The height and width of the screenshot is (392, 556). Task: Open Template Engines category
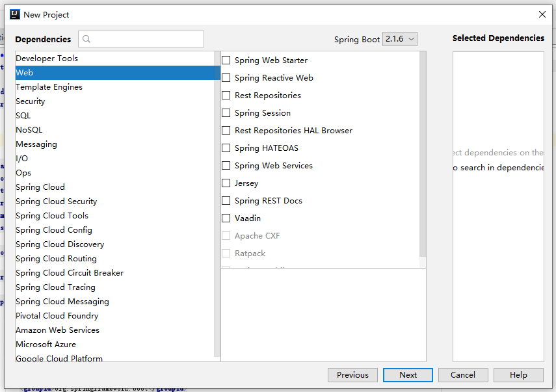(114, 87)
